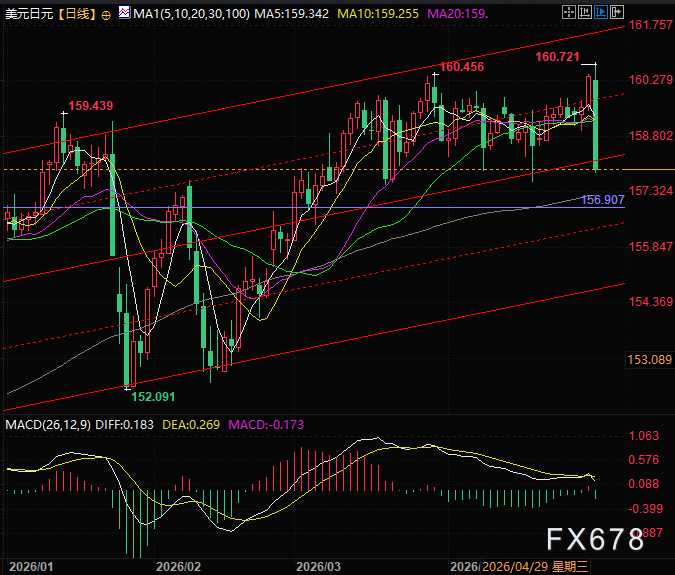Click the circled plus icon beside 日线

(105, 15)
